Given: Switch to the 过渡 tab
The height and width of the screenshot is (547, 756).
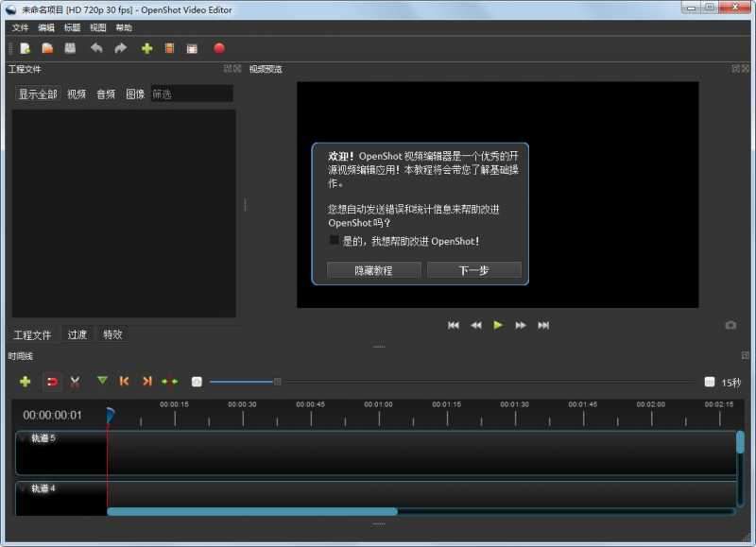Looking at the screenshot, I should point(76,333).
